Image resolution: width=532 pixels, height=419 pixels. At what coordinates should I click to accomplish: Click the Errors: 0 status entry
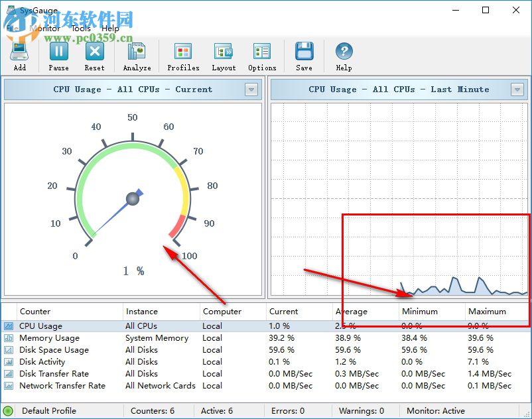[x=288, y=411]
